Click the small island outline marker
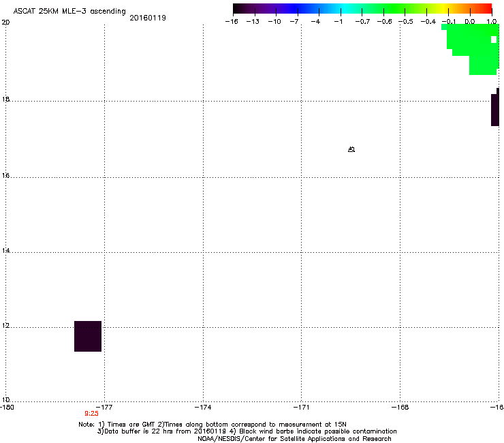Viewport: 504px width, 443px height. click(x=351, y=149)
